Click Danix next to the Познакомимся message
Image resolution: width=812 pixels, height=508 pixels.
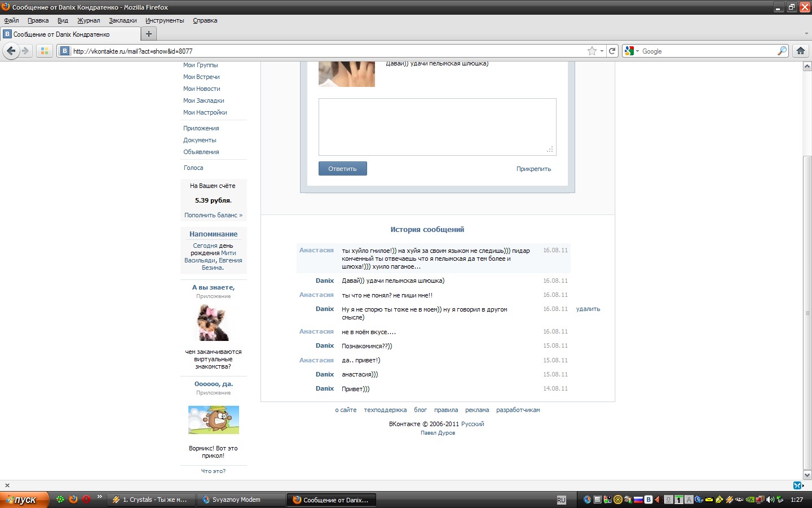(x=325, y=345)
